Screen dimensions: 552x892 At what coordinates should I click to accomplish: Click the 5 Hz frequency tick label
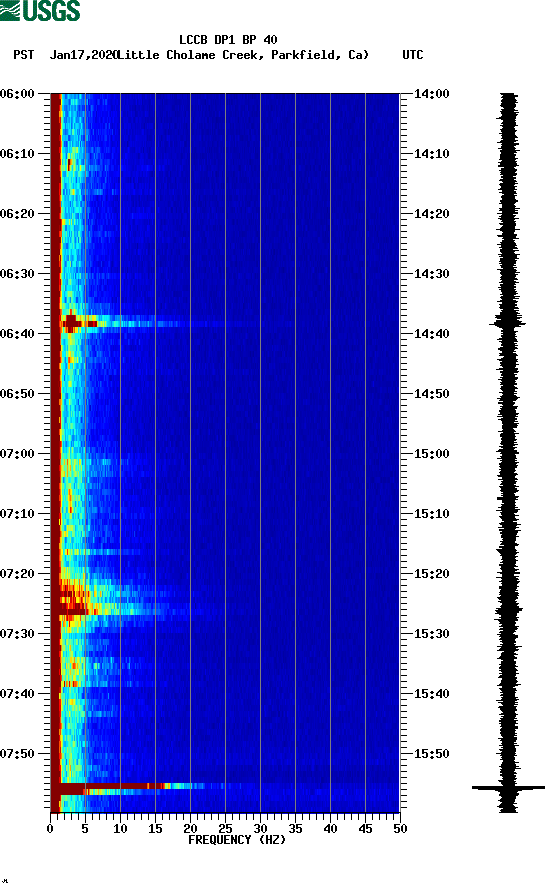click(x=85, y=829)
